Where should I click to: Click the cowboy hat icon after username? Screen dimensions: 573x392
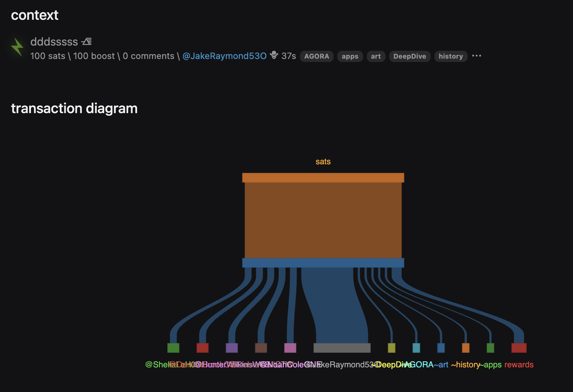click(x=274, y=55)
